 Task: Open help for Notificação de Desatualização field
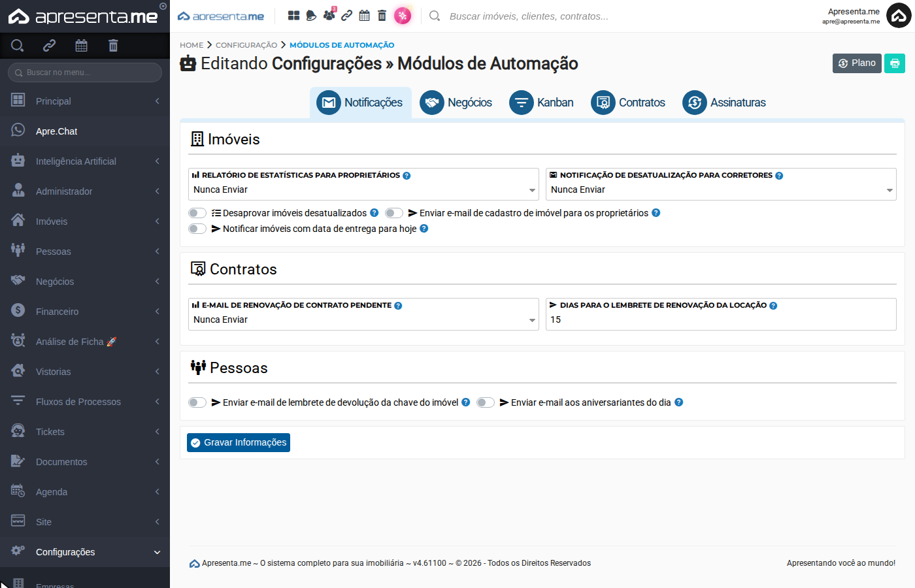click(x=779, y=176)
